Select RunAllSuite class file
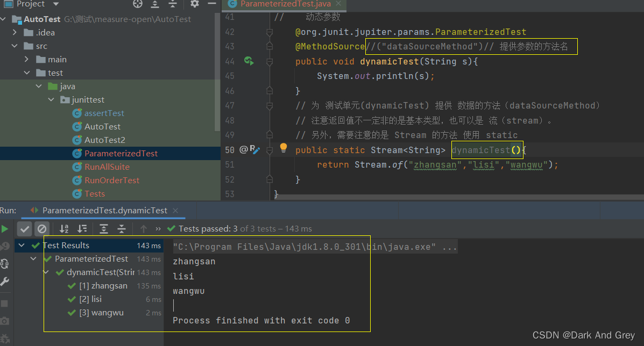Viewport: 644px width, 346px height. pos(107,167)
